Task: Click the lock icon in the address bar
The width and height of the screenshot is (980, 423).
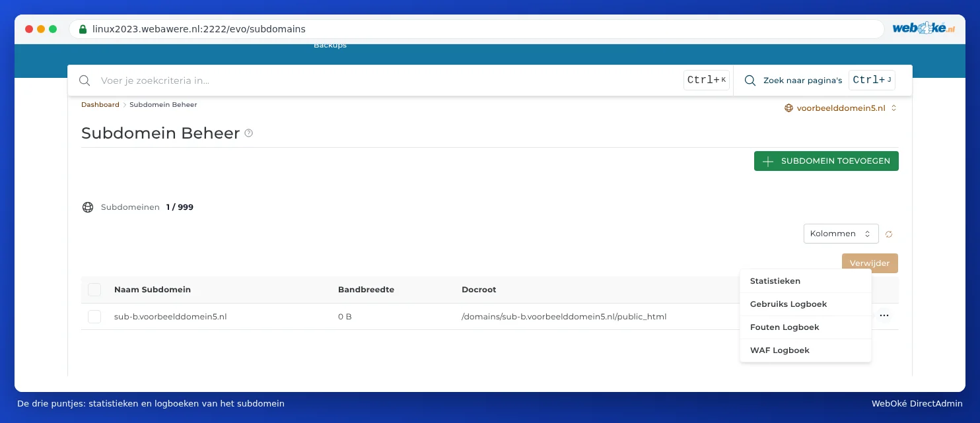Action: coord(83,29)
